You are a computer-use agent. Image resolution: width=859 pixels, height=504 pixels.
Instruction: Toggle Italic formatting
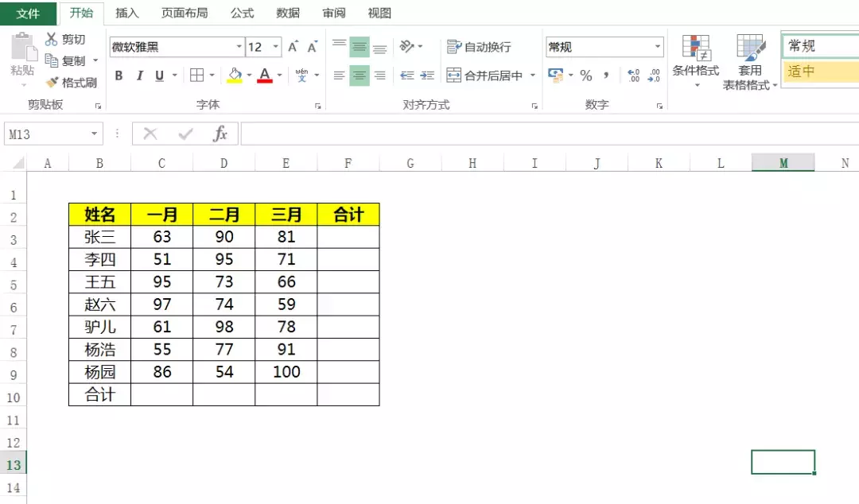tap(140, 76)
